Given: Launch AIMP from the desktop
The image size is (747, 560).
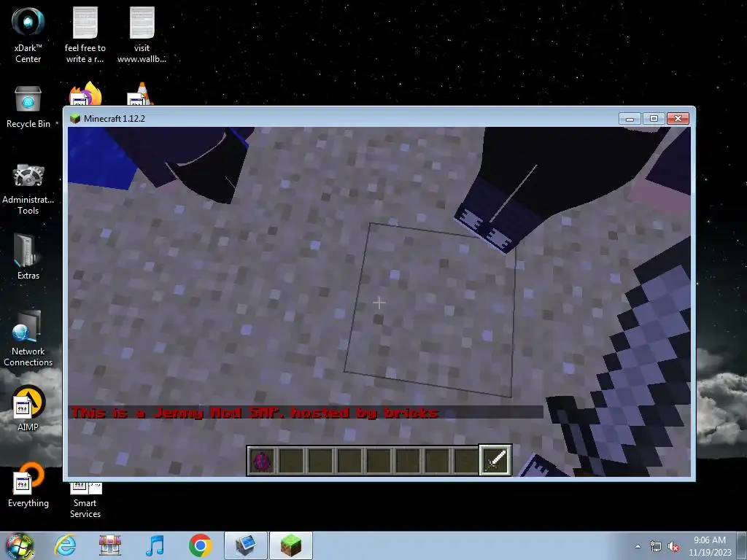Looking at the screenshot, I should (x=28, y=408).
